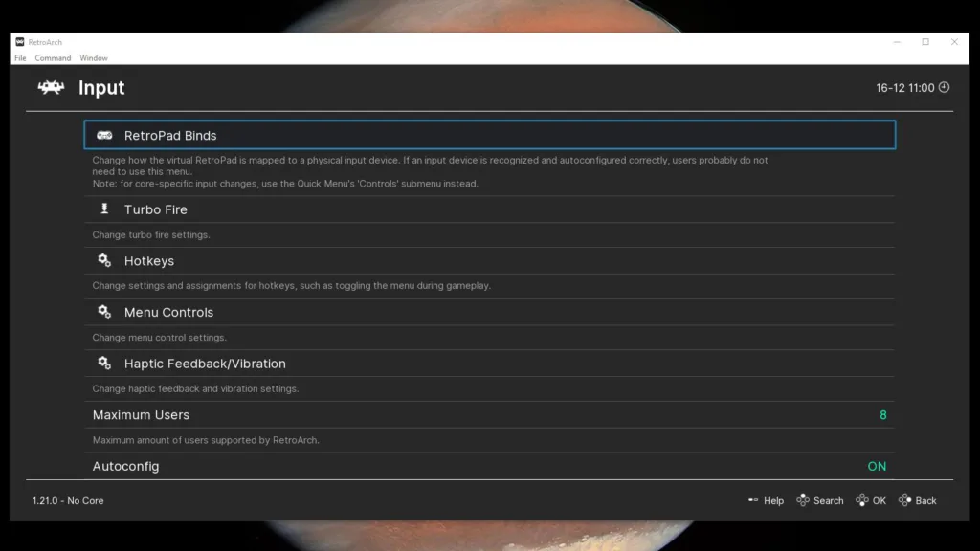980x551 pixels.
Task: Click the gamepad icon beside RetroPad Binds
Action: tap(105, 135)
